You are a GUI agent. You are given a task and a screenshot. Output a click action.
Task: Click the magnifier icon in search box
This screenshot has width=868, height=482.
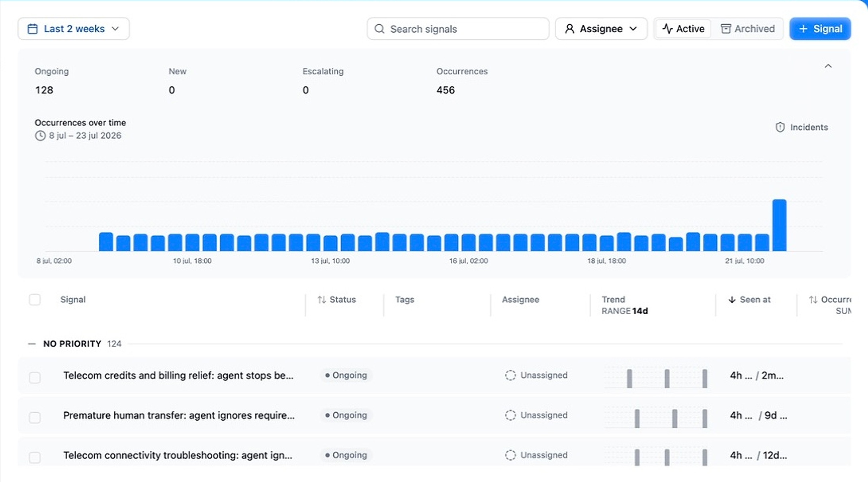point(379,29)
